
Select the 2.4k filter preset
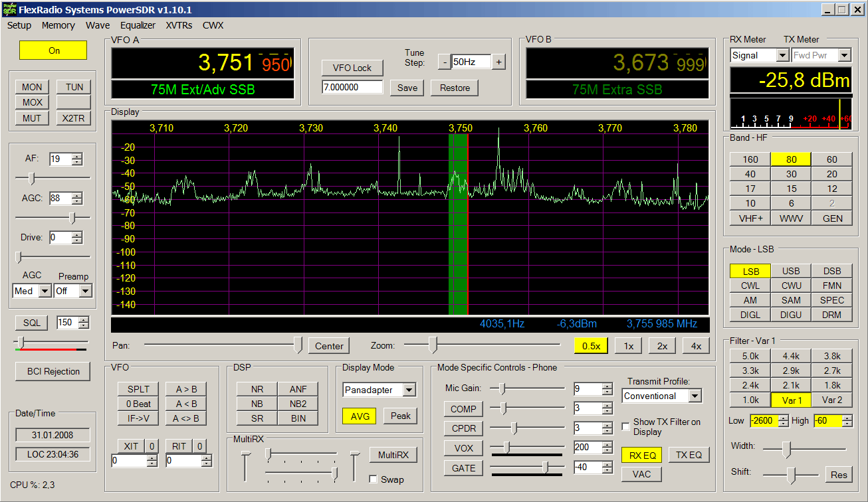pos(750,385)
